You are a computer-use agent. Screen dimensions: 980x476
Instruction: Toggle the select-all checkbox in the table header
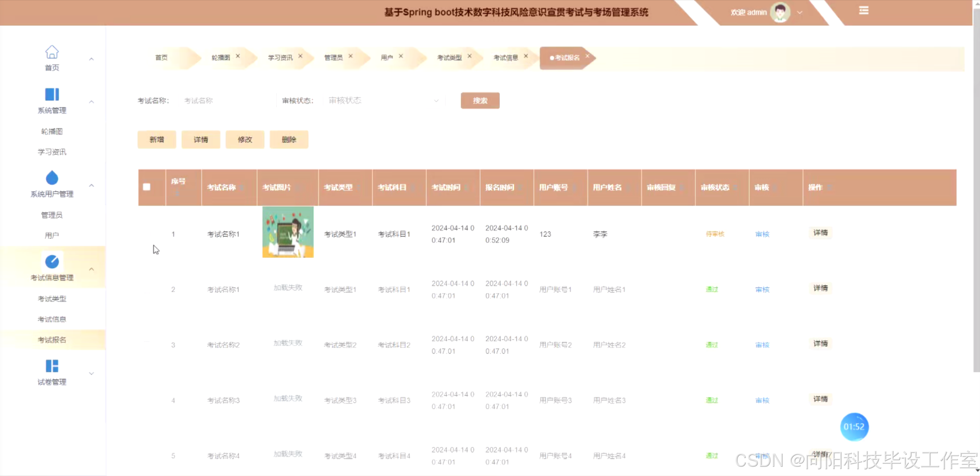coord(147,187)
